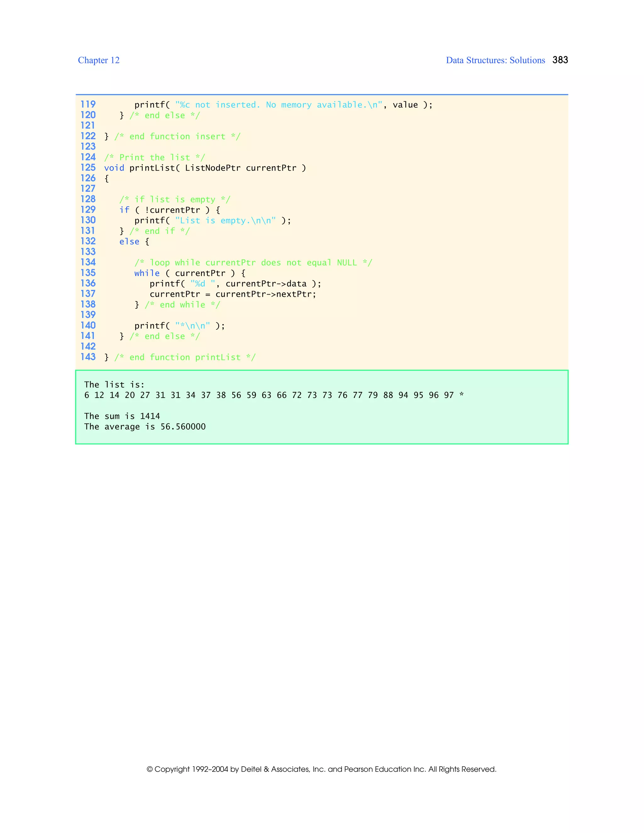Click '/* end function printList */' comment
This screenshot has height=833, width=644.
(x=185, y=357)
